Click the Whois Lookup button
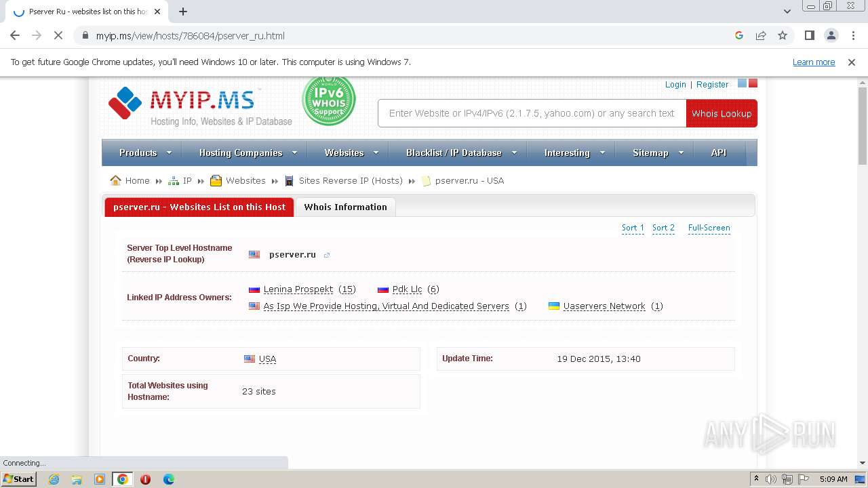868x488 pixels. coord(722,113)
